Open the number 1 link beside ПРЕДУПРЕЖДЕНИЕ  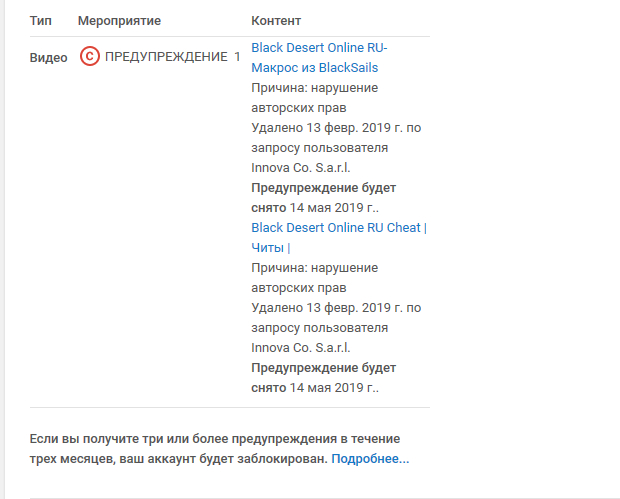[x=237, y=57]
